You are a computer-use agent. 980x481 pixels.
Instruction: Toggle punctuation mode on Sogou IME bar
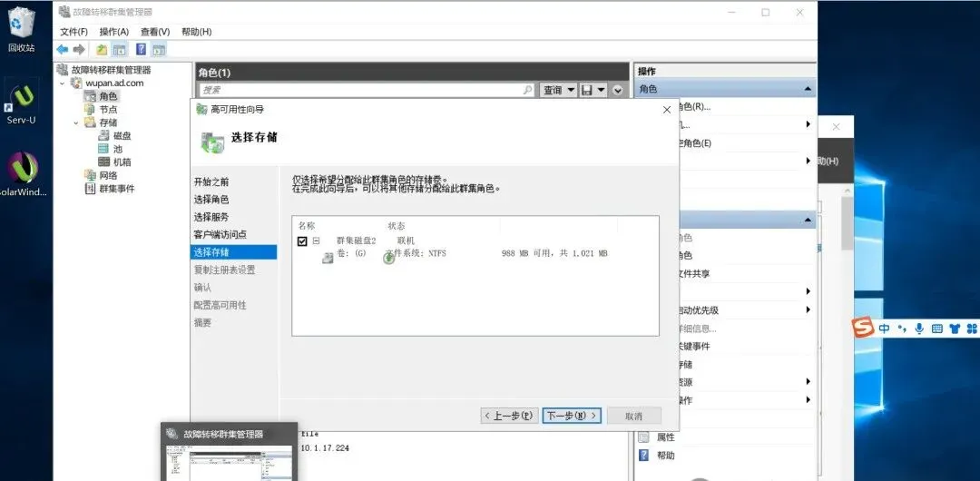pos(901,329)
